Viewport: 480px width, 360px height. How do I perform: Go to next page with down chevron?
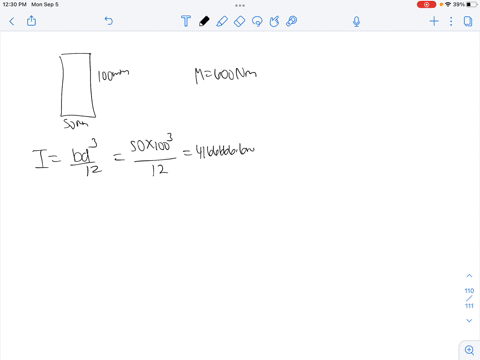(469, 320)
